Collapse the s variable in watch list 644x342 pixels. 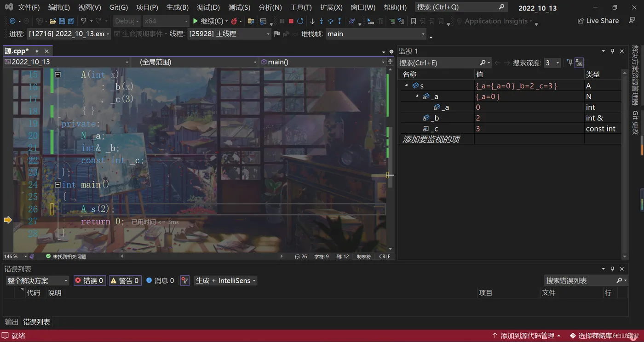(x=406, y=85)
